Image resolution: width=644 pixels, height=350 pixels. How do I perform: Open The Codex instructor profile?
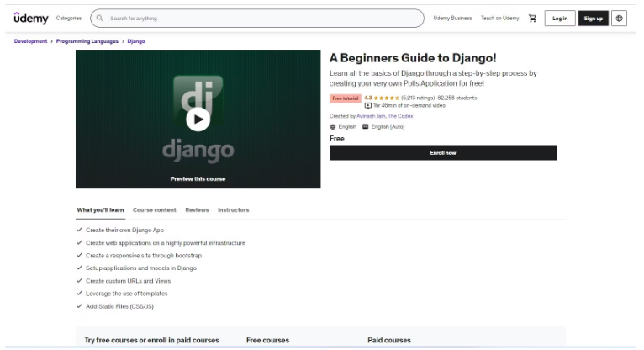coord(400,116)
